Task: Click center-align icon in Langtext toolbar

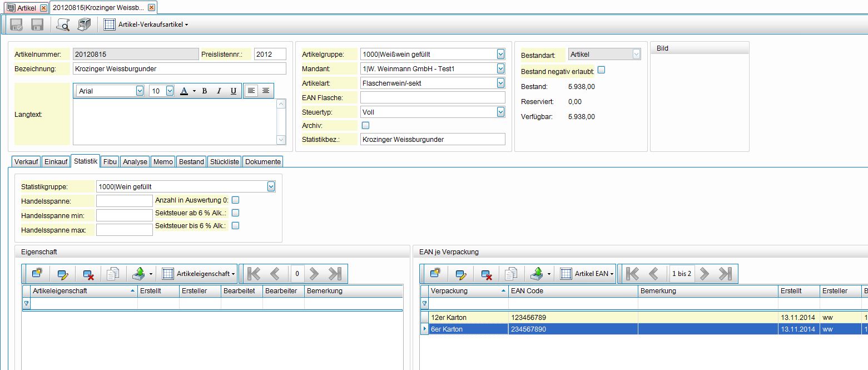Action: pos(266,91)
